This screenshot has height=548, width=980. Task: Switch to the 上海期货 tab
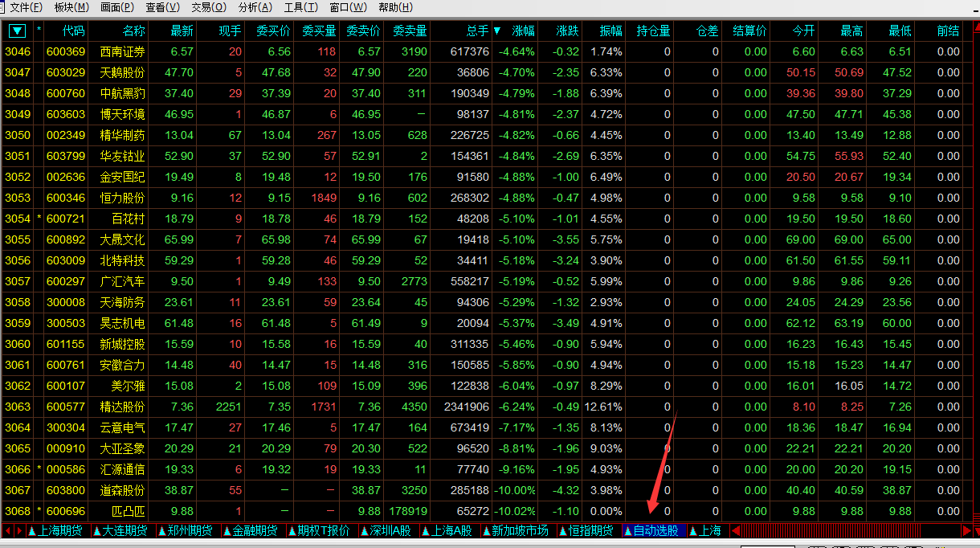coord(58,530)
